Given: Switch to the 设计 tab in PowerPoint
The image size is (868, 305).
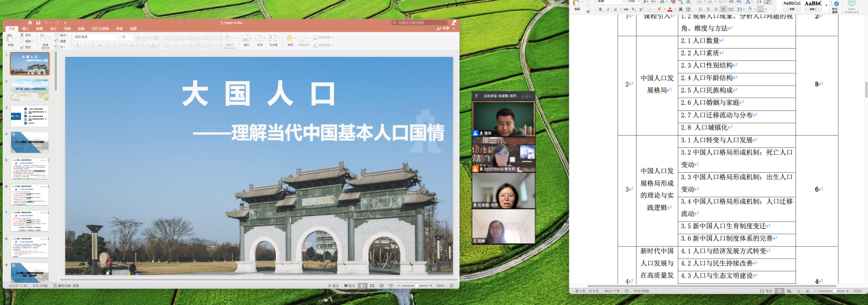Looking at the screenshot, I should [53, 29].
